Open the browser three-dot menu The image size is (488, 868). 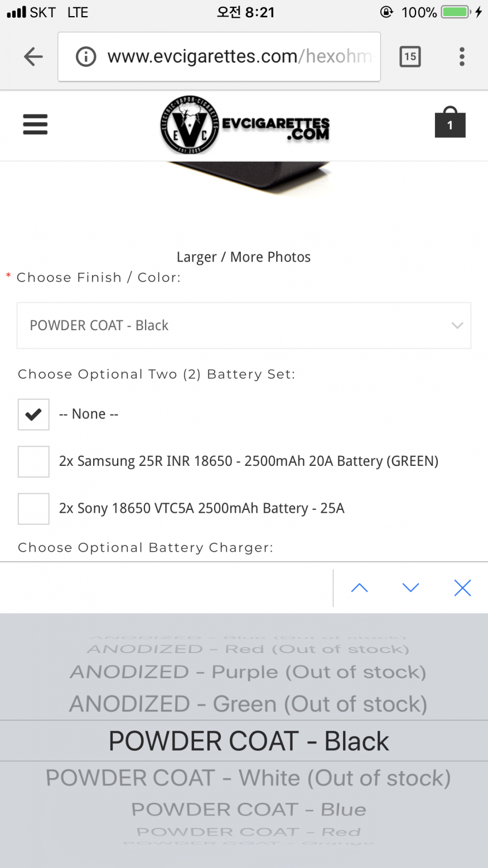462,56
